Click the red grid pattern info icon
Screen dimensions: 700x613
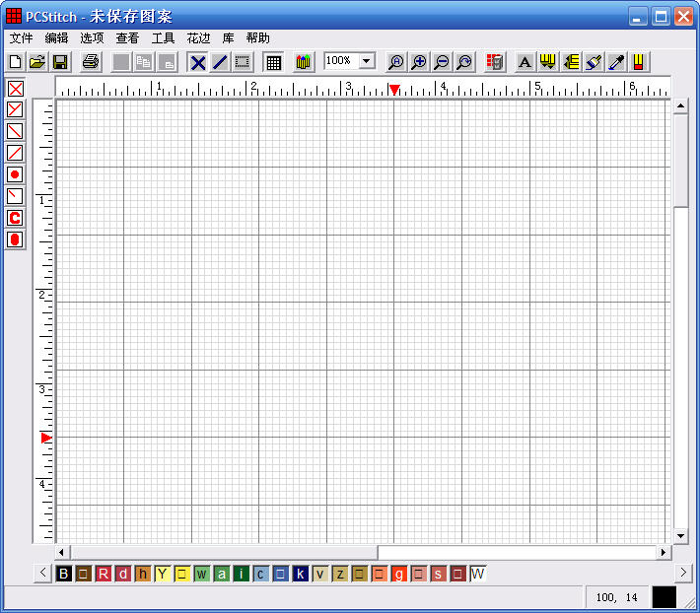(495, 62)
